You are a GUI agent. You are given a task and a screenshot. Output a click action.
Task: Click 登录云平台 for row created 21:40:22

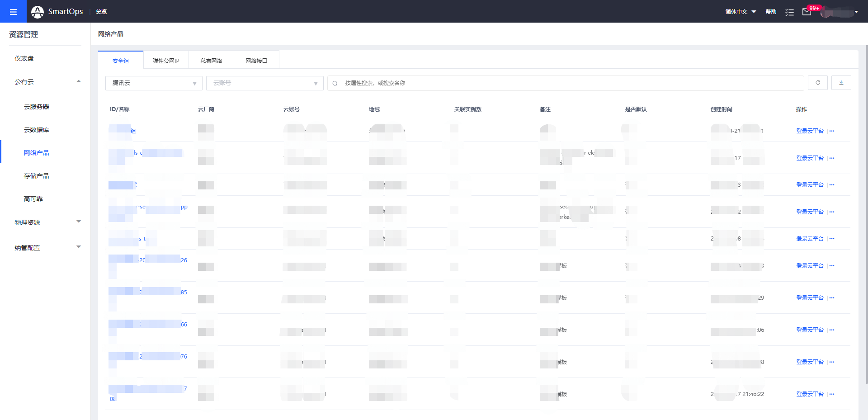click(810, 394)
